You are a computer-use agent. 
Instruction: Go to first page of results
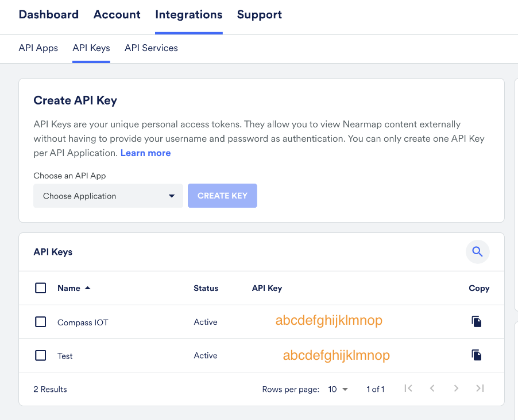tap(408, 388)
